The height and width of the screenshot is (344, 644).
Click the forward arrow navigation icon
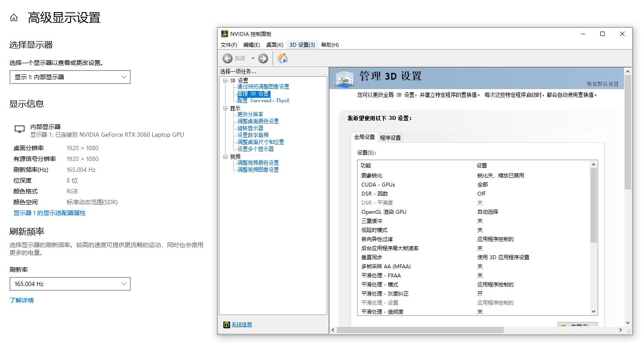tap(263, 58)
